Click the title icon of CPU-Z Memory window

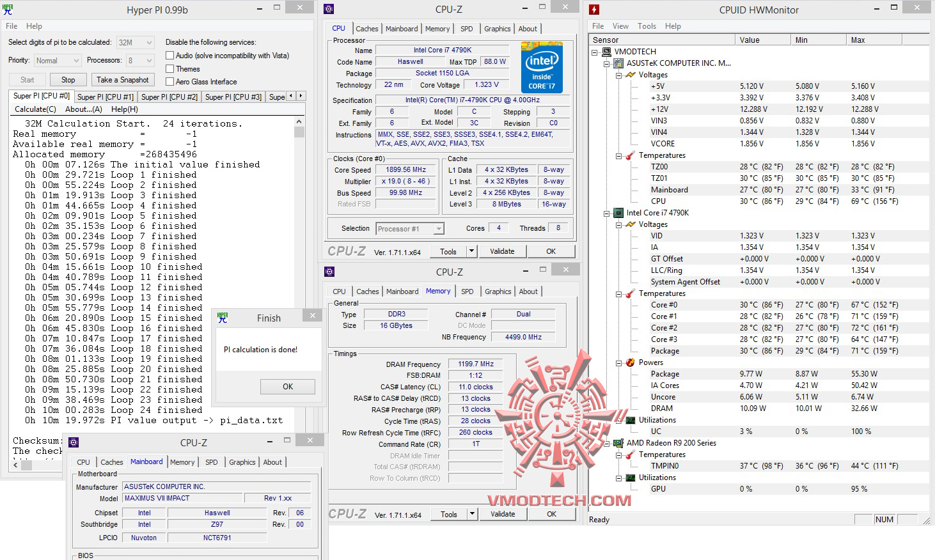[x=329, y=272]
